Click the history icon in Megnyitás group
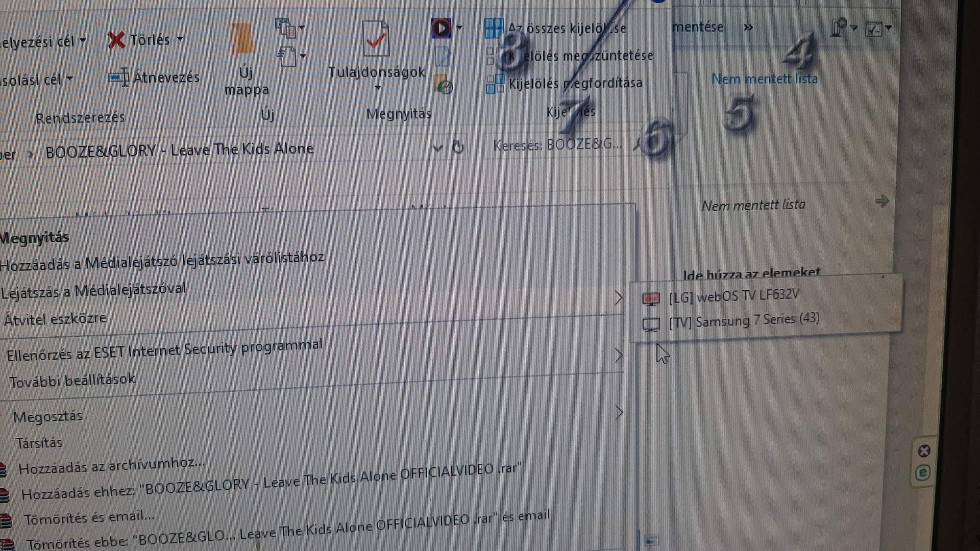The image size is (980, 551). (x=444, y=84)
